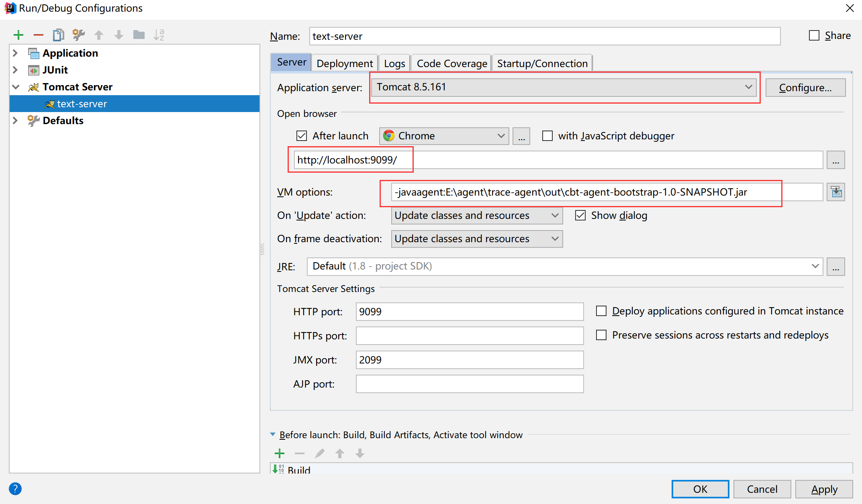Viewport: 862px width, 504px height.
Task: Expand the JUnit tree node
Action: [x=16, y=70]
